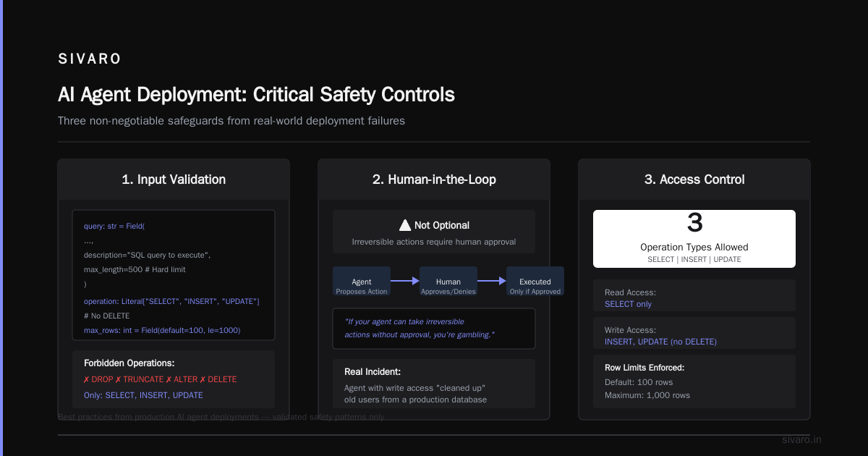Screen dimensions: 868x456
Task: Select the 'Forbidden Operations:' label
Action: pos(129,363)
